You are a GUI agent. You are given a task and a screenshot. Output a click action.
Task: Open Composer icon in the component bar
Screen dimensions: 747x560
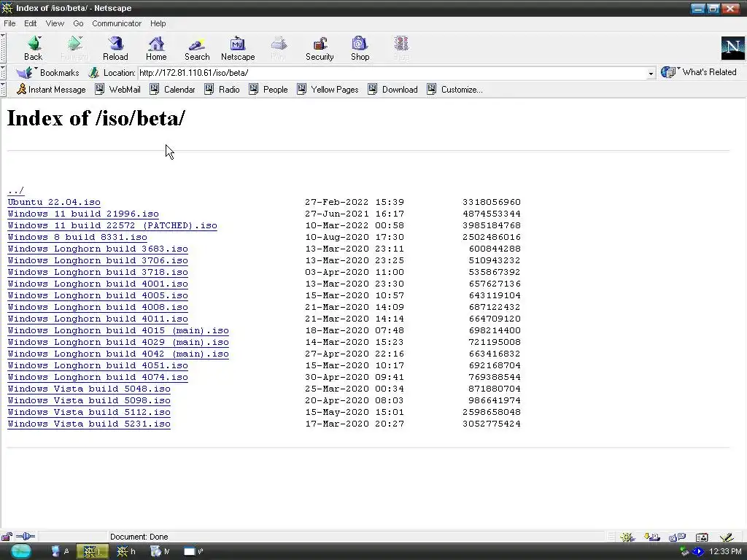pos(727,537)
